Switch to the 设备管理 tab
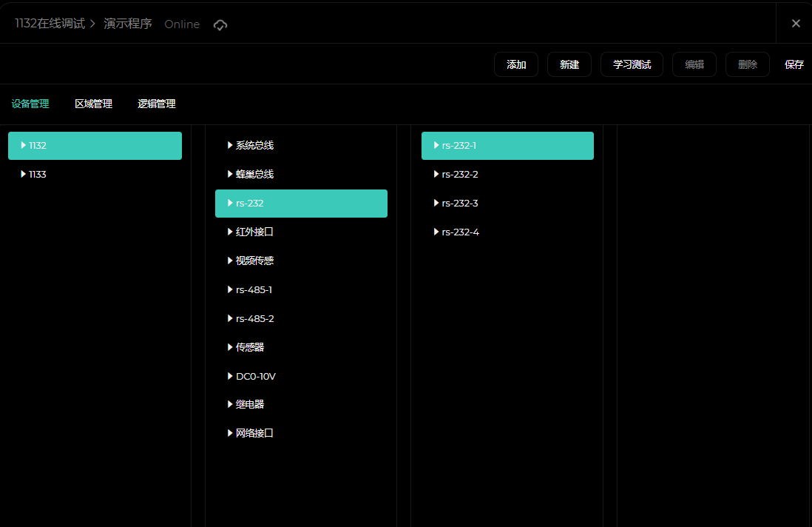Viewport: 812px width, 527px height. point(30,104)
